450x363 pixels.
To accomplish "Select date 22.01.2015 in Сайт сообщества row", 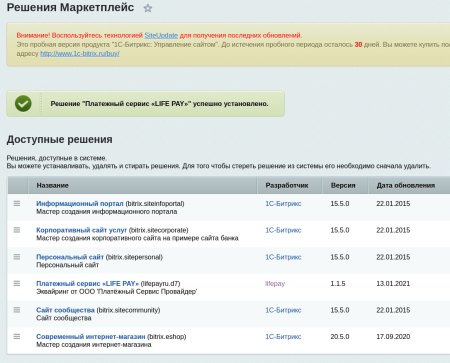I will tap(393, 310).
